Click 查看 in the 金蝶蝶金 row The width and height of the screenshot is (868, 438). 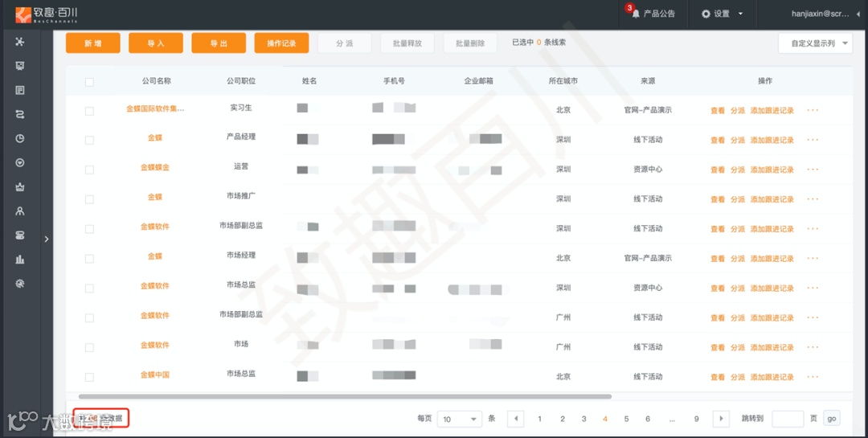point(718,170)
